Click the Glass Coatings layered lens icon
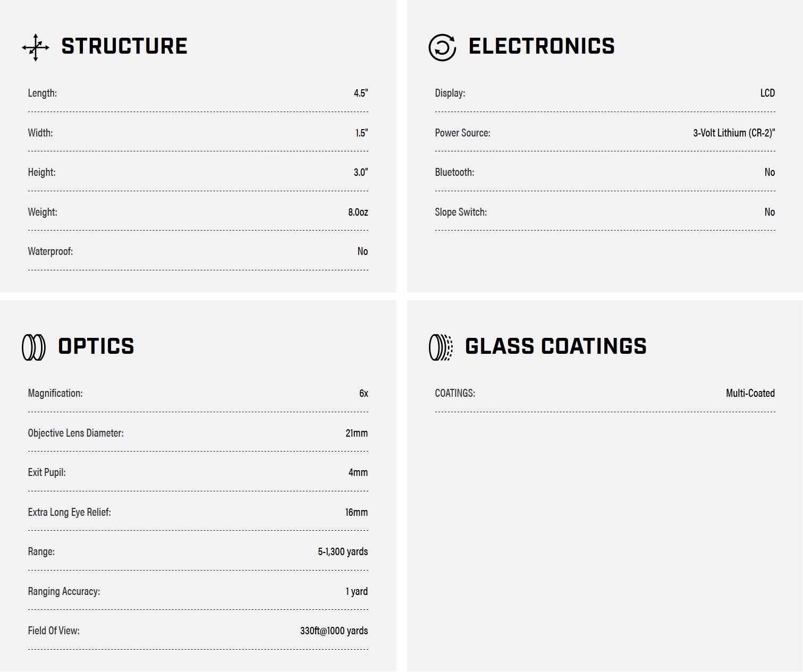The height and width of the screenshot is (672, 803). point(441,347)
